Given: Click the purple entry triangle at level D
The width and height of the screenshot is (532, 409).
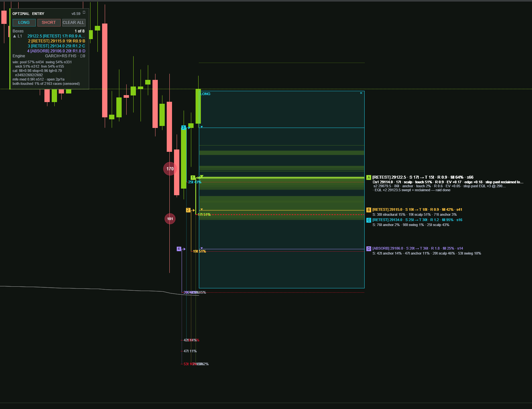Looking at the screenshot, I should [x=202, y=248].
